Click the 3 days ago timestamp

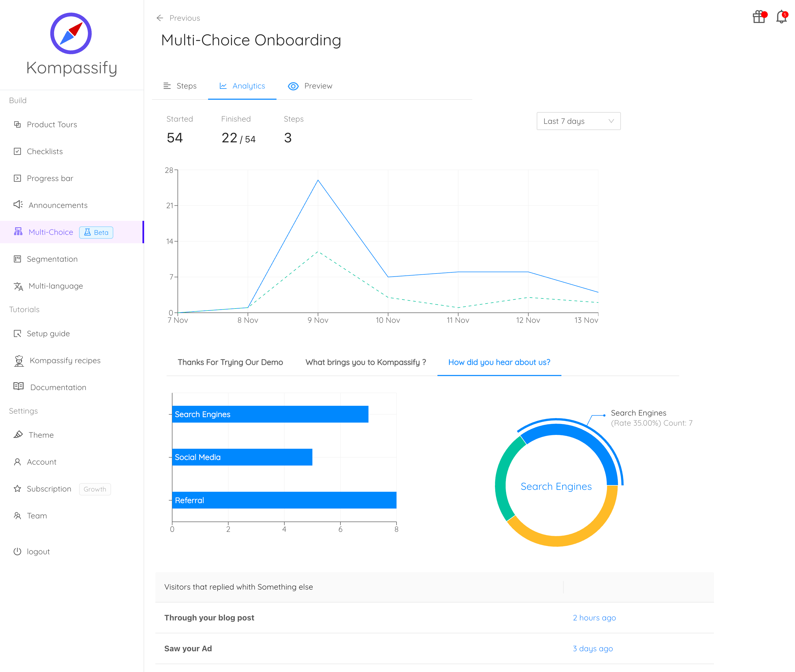pyautogui.click(x=593, y=649)
